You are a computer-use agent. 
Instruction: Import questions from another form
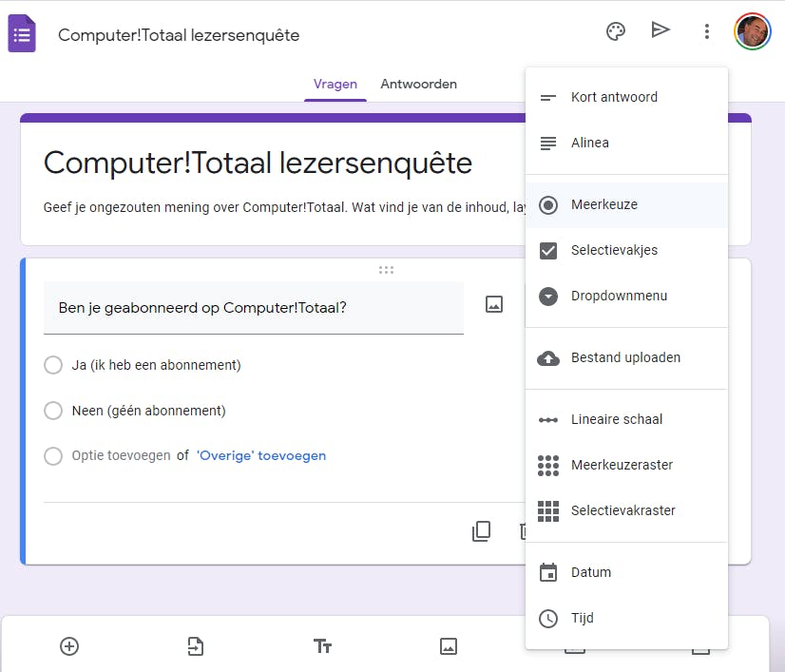[x=195, y=646]
